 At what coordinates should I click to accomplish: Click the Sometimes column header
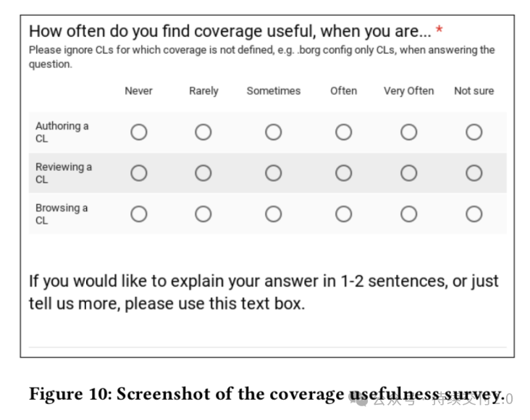pyautogui.click(x=274, y=91)
